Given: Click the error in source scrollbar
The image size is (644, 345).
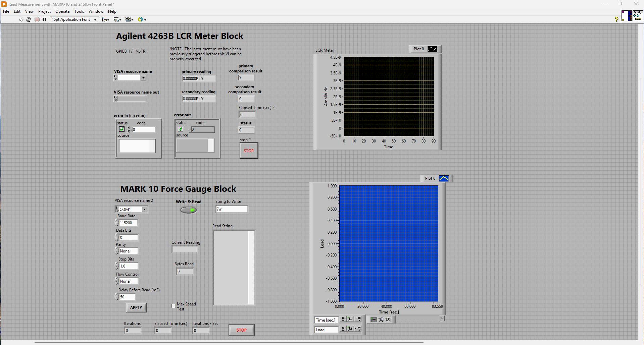Looking at the screenshot, I should click(152, 146).
